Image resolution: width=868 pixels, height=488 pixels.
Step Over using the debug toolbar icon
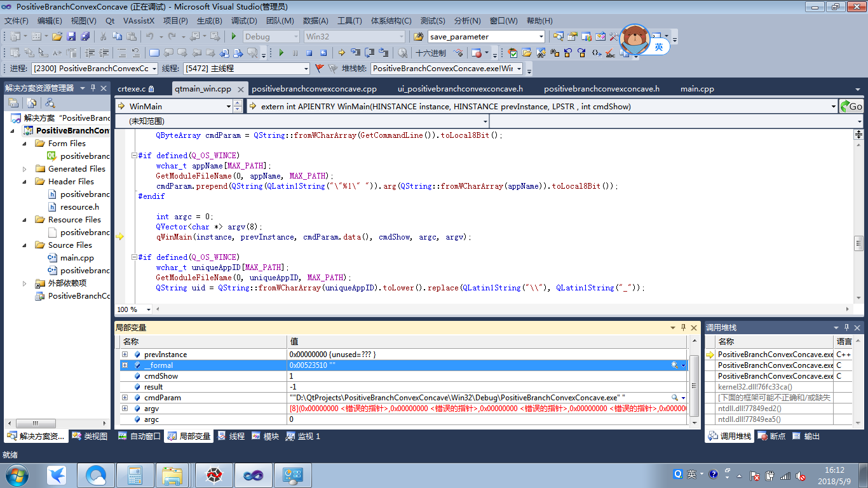point(369,53)
